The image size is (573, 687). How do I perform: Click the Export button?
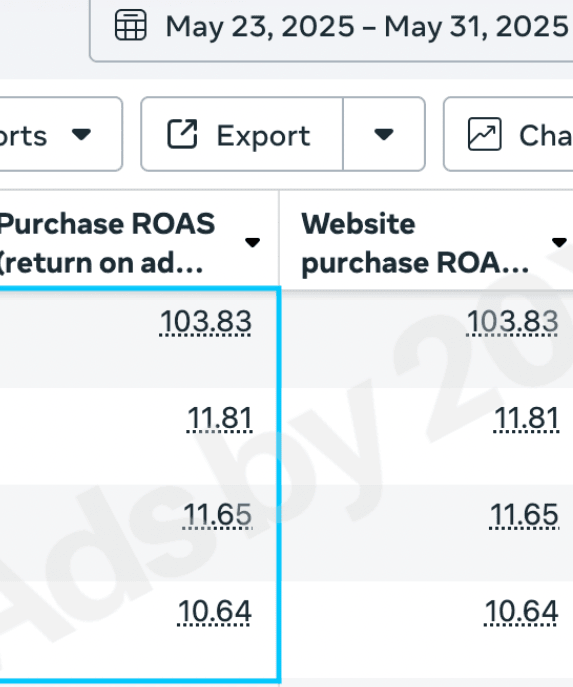tap(242, 134)
